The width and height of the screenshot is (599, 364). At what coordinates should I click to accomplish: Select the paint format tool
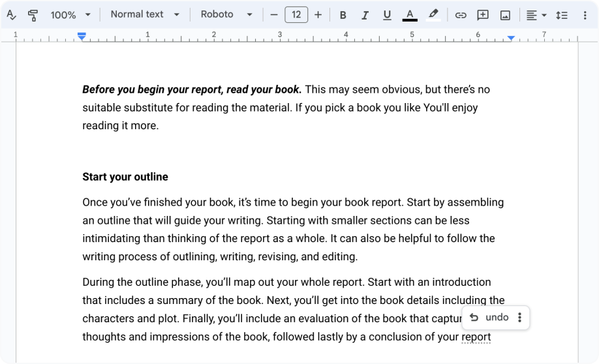point(33,15)
